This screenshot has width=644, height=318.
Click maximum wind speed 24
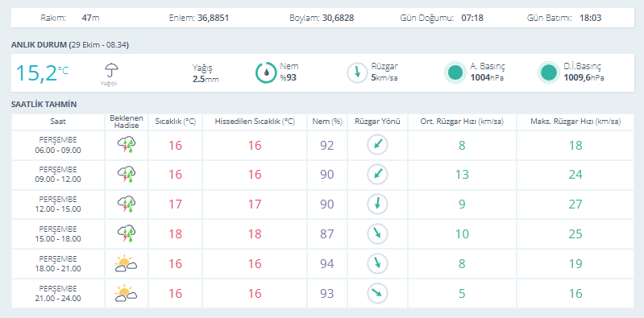[x=575, y=175]
